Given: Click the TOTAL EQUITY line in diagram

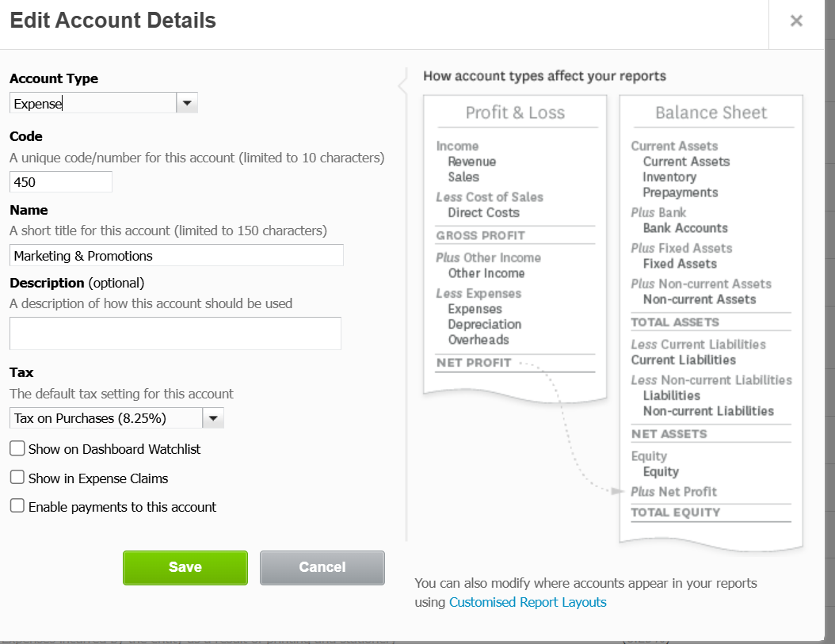Looking at the screenshot, I should (x=676, y=513).
